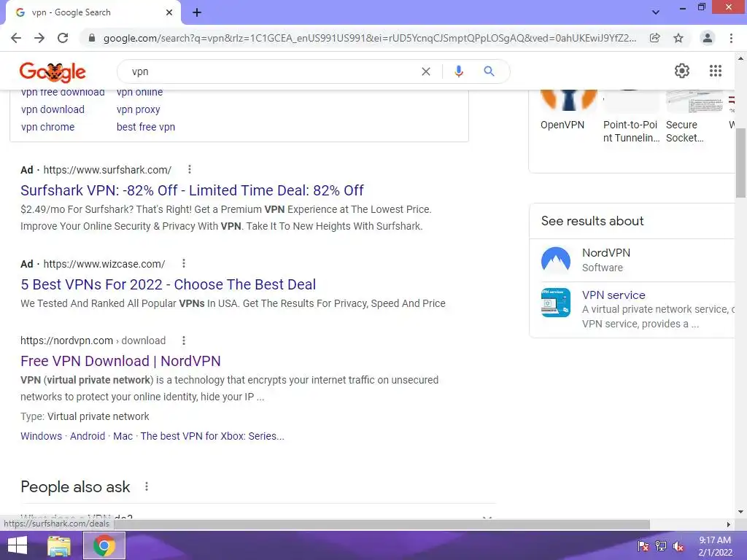Search related term vpn download
The image size is (747, 560).
pyautogui.click(x=53, y=109)
